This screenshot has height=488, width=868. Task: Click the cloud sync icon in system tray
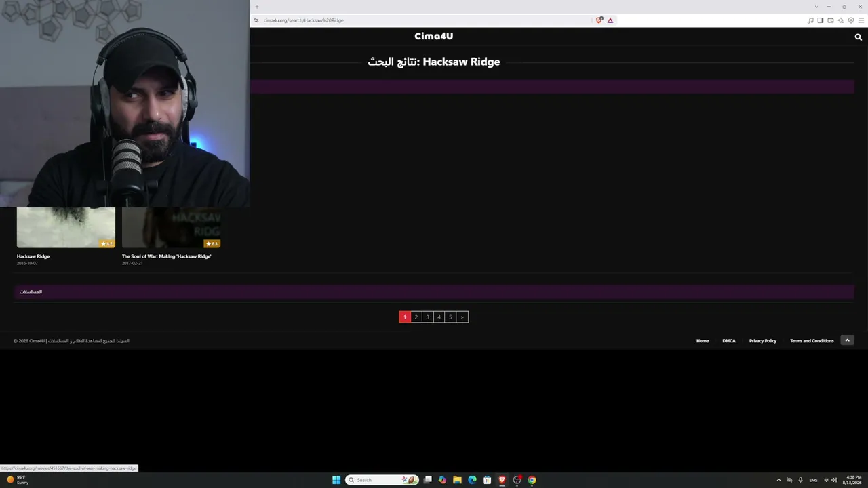789,480
